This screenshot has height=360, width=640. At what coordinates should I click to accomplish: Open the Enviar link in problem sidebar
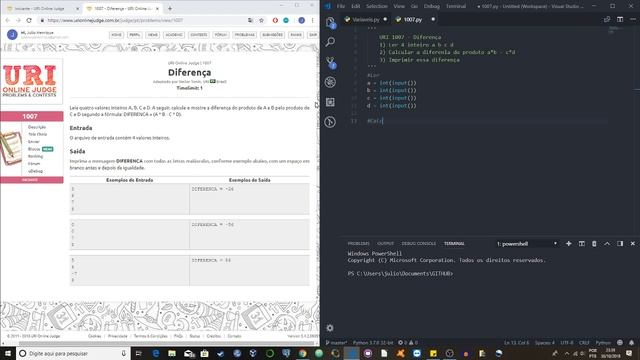click(x=34, y=142)
